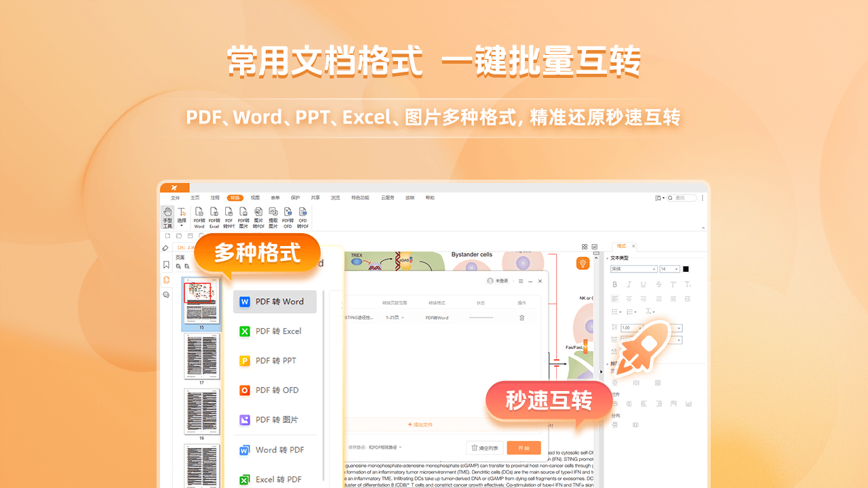Open the 宋体 font dropdown
The height and width of the screenshot is (488, 868).
coord(633,269)
